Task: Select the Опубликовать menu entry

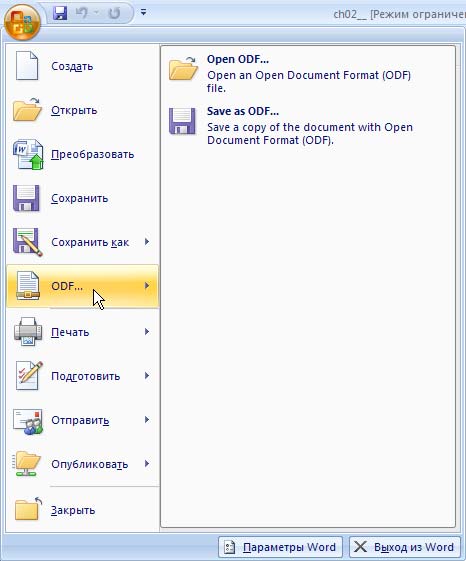Action: click(x=83, y=464)
